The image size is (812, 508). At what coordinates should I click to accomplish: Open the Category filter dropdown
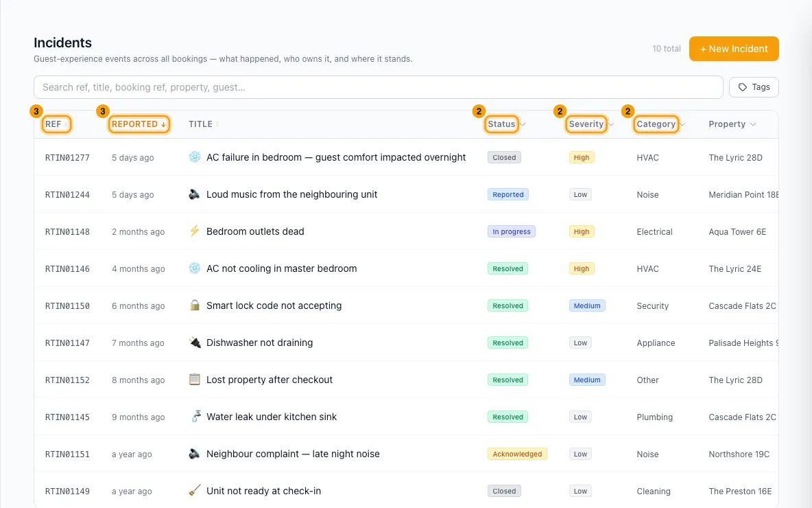660,124
